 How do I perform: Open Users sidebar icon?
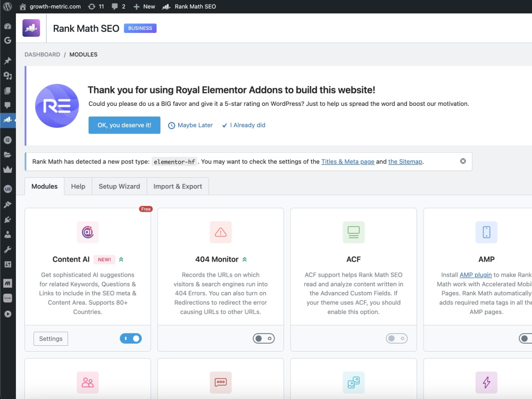(x=7, y=235)
